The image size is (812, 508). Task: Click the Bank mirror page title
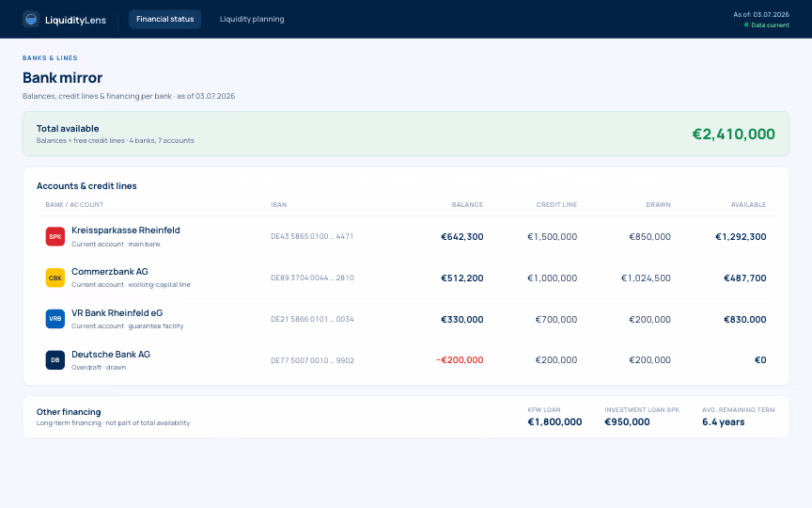63,78
